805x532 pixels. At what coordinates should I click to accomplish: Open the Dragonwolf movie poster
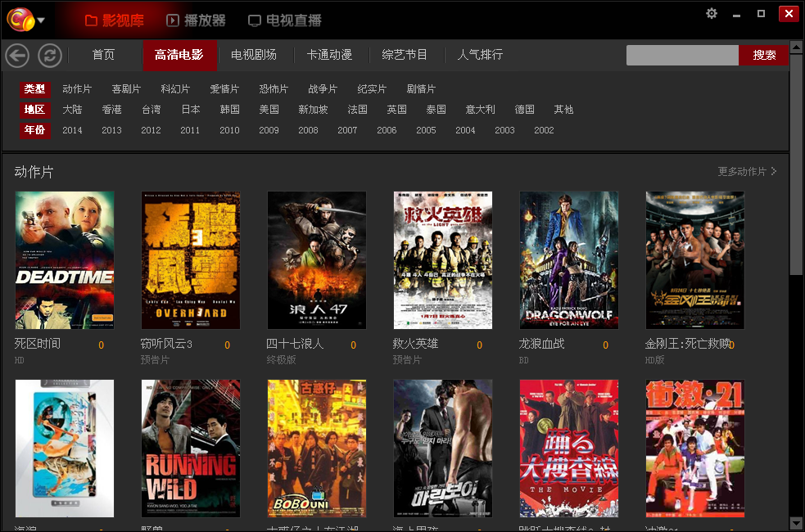click(x=569, y=260)
